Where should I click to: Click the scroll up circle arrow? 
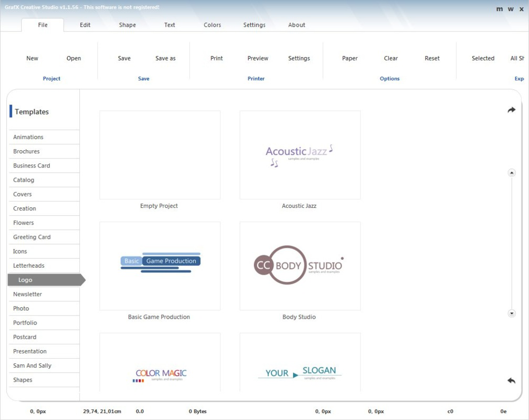(x=512, y=173)
